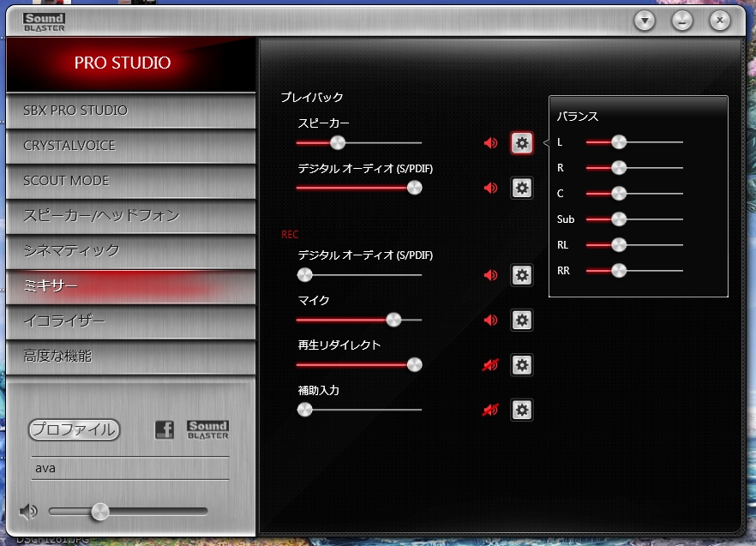Click the プロファイル button

tap(74, 429)
